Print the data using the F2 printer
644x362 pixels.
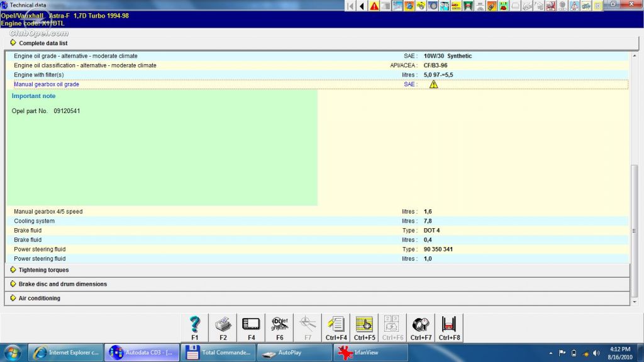click(x=223, y=328)
